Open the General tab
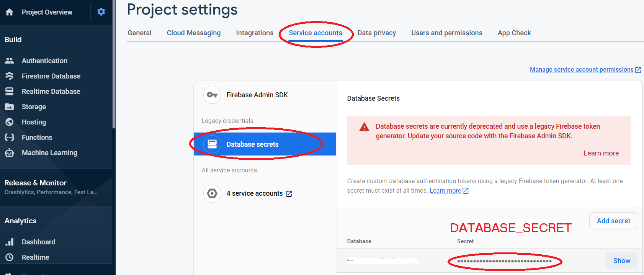The width and height of the screenshot is (644, 275). 139,33
